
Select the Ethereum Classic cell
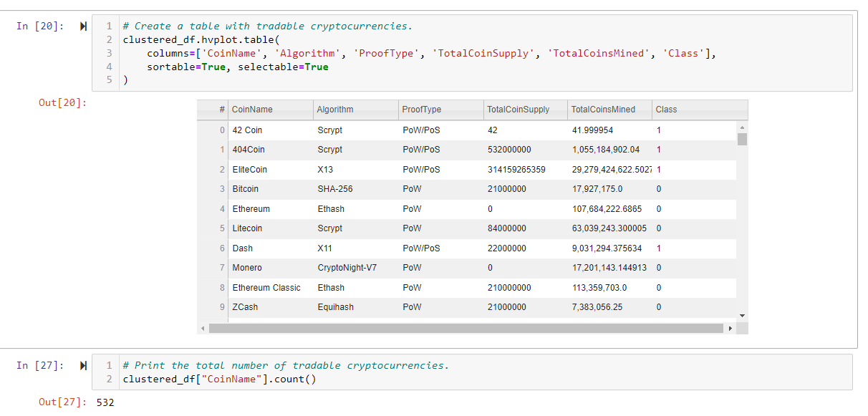pyautogui.click(x=271, y=288)
